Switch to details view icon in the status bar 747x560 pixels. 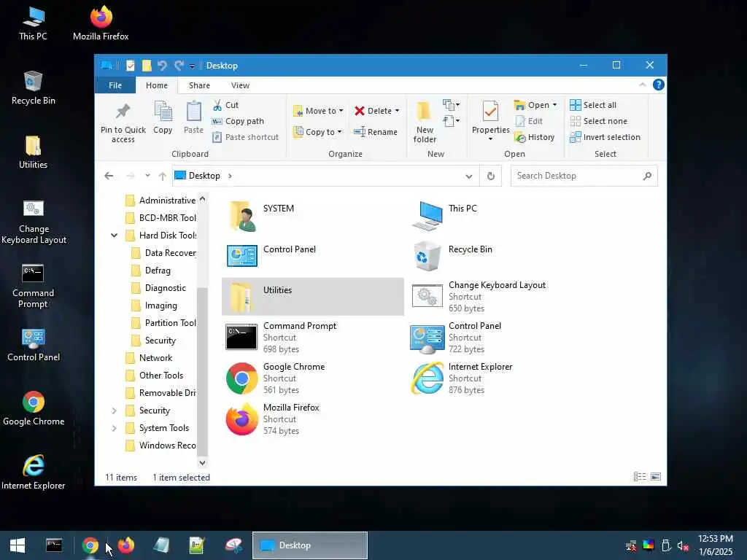[640, 477]
